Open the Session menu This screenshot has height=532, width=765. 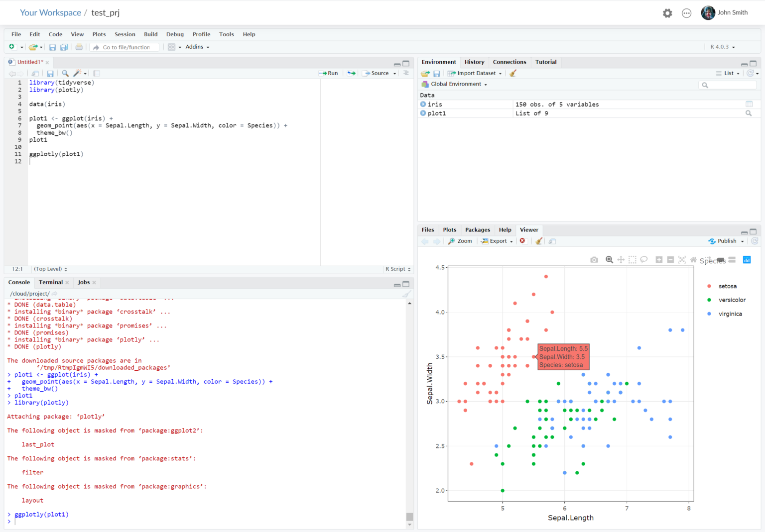(125, 34)
